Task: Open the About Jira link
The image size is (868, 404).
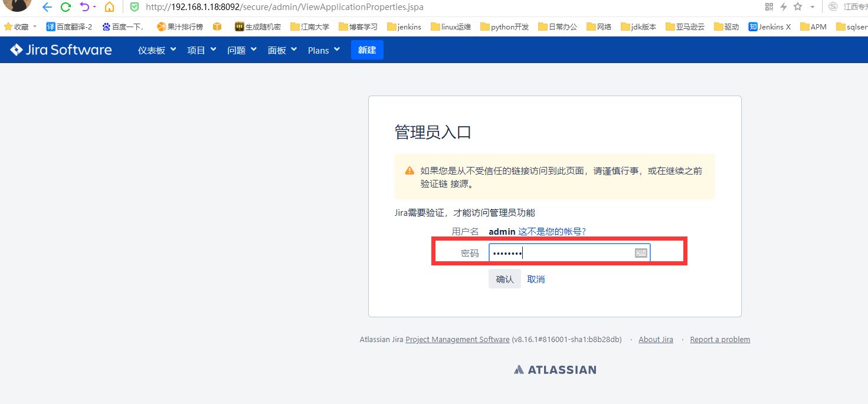Action: click(x=656, y=340)
